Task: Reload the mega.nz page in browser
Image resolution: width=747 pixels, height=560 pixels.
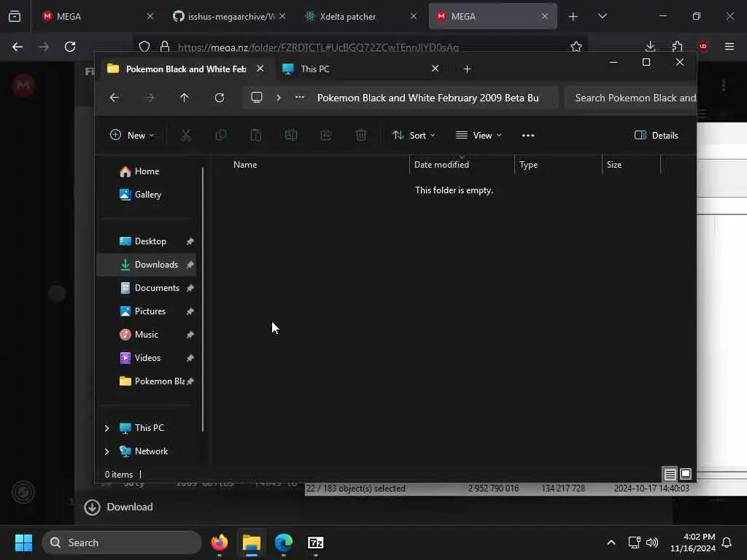Action: pyautogui.click(x=70, y=47)
